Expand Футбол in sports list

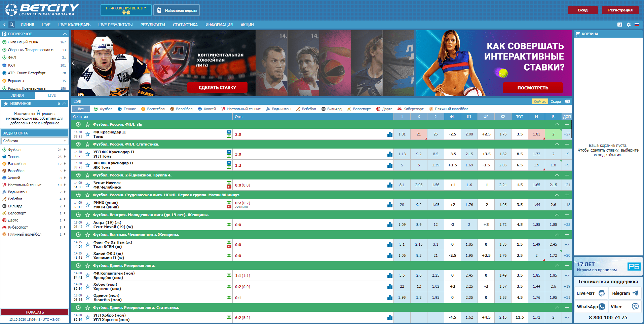[65, 150]
